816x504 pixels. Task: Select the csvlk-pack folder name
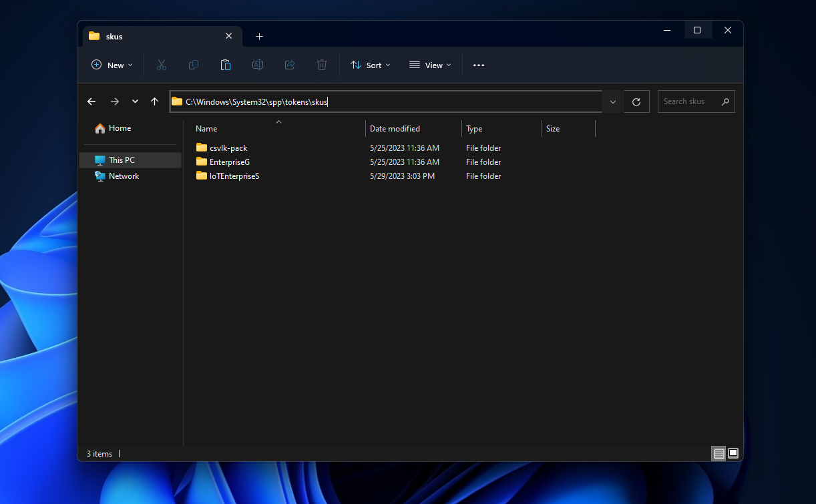pos(228,148)
